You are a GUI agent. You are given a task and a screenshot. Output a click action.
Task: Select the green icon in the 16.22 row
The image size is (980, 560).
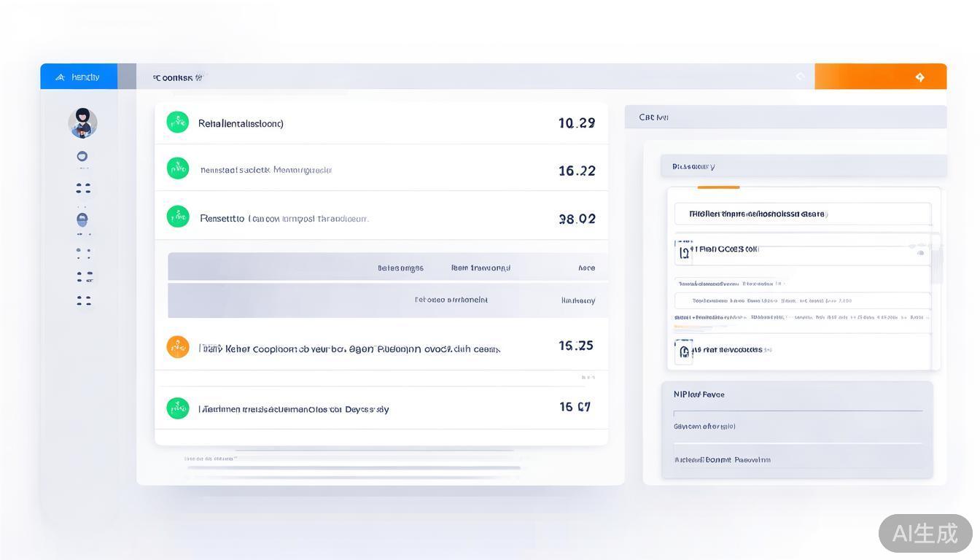pos(177,169)
